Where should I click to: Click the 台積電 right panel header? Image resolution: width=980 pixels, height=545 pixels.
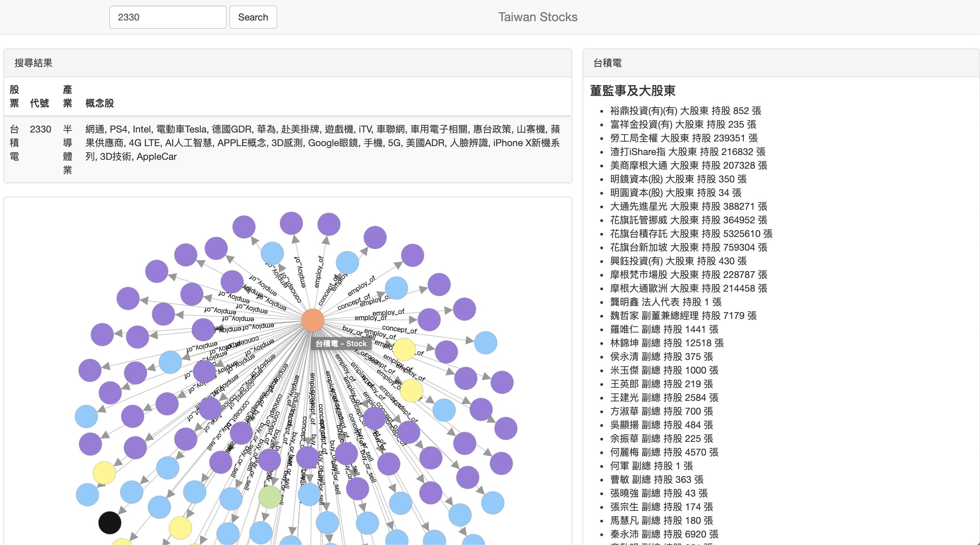coord(607,63)
